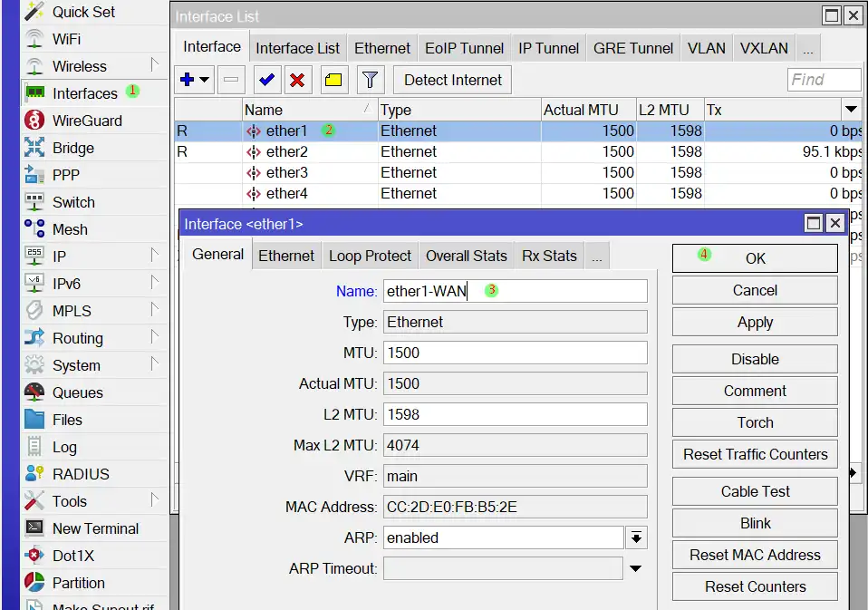Open WireGuard in the sidebar

tap(86, 121)
